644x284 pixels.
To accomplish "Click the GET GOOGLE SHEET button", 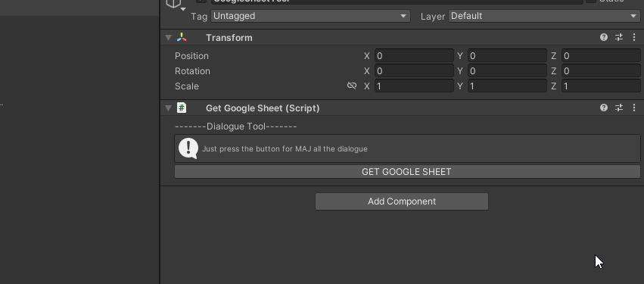I will [x=407, y=172].
